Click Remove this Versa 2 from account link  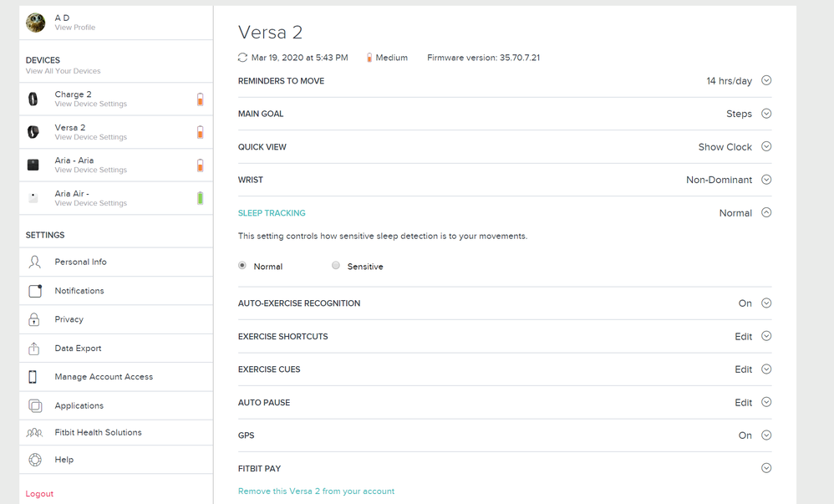click(316, 491)
